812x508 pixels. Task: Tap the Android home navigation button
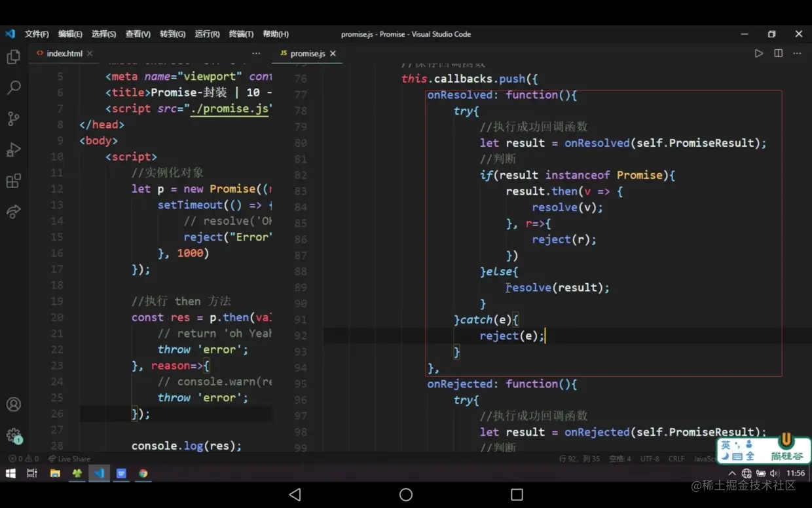pos(406,495)
